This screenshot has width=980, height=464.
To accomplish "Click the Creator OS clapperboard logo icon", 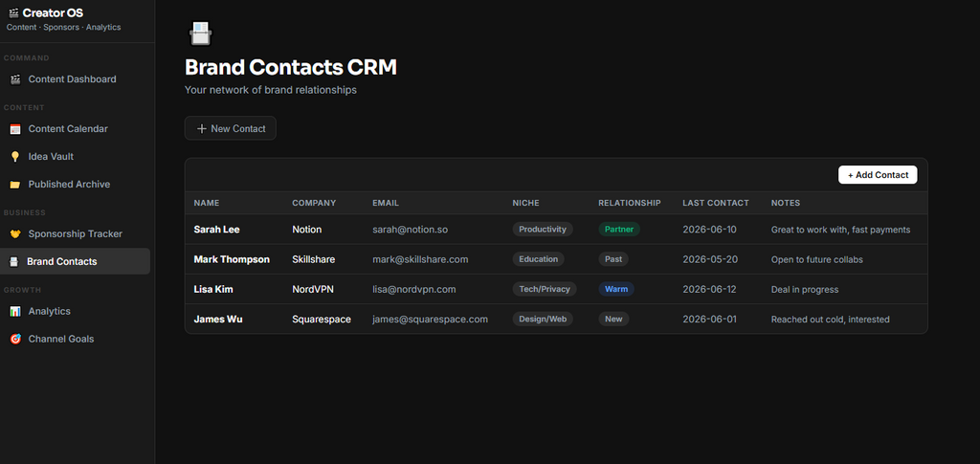I will [13, 12].
